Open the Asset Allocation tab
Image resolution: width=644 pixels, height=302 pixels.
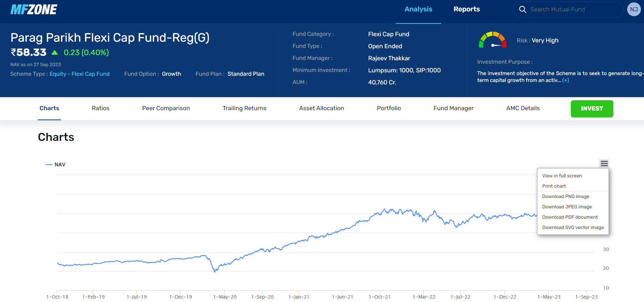[x=321, y=108]
